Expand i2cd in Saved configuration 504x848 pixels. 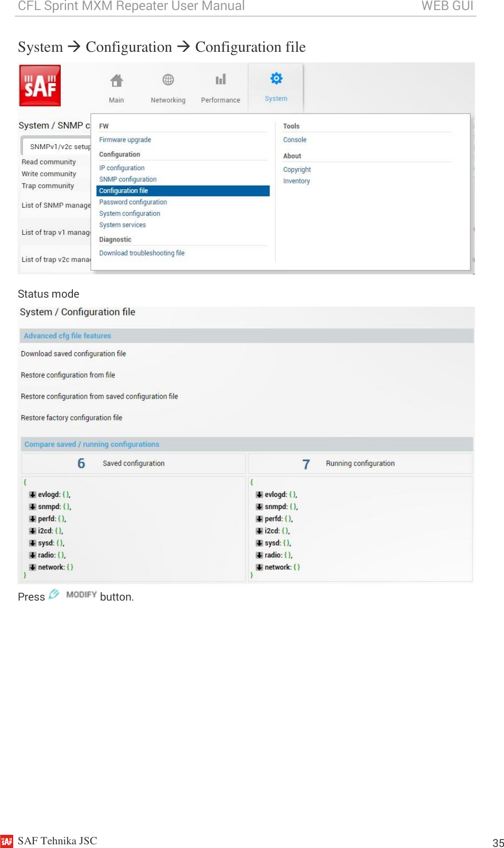click(x=33, y=531)
